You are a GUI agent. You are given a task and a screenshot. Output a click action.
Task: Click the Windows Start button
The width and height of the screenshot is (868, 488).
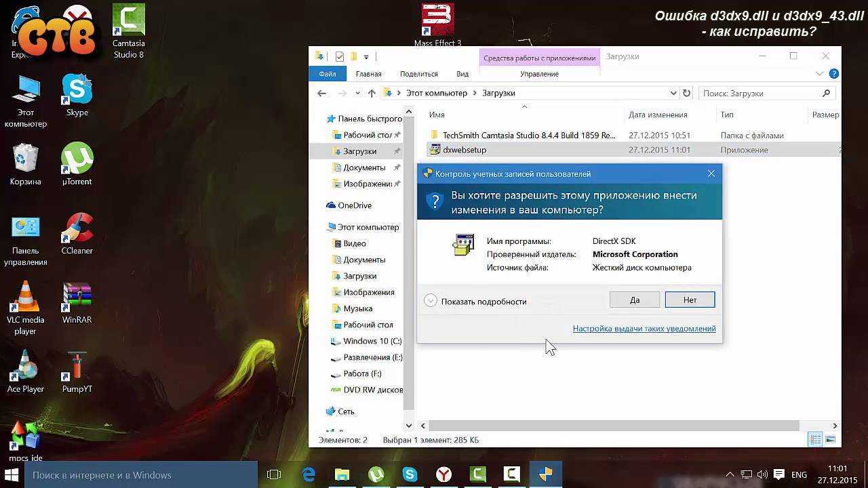(12, 475)
